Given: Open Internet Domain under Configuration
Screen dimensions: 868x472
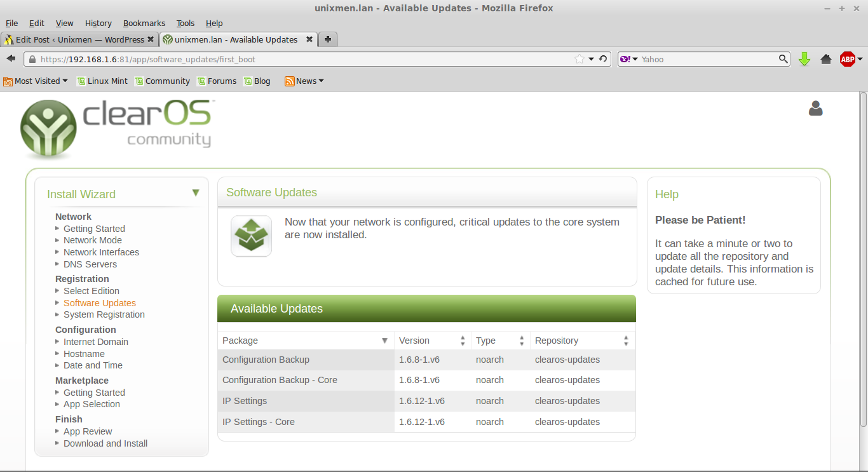Looking at the screenshot, I should click(96, 342).
